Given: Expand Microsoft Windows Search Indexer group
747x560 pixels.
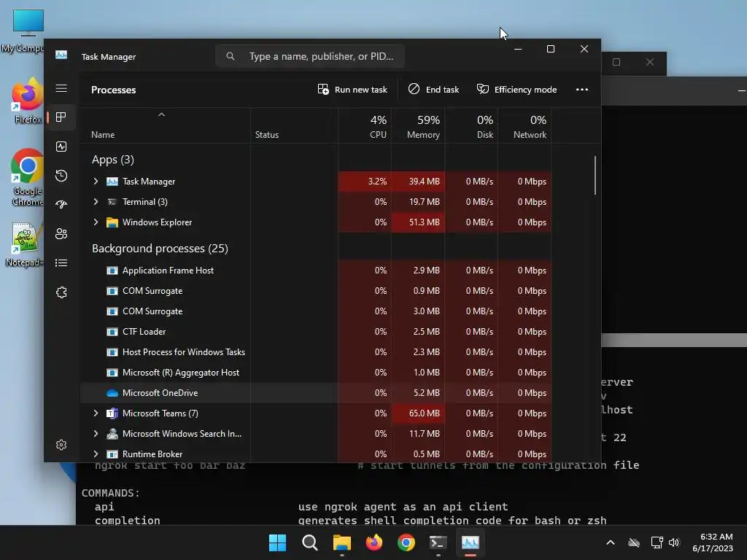Looking at the screenshot, I should (96, 434).
